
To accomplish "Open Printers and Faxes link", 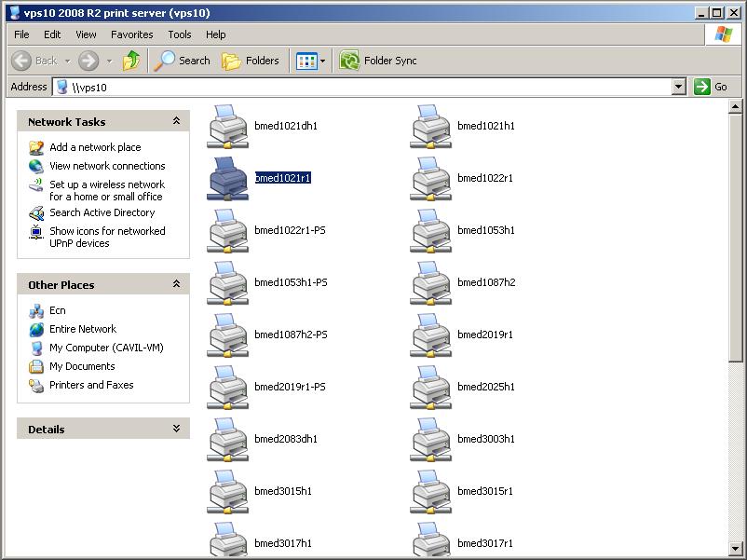I will (x=91, y=385).
